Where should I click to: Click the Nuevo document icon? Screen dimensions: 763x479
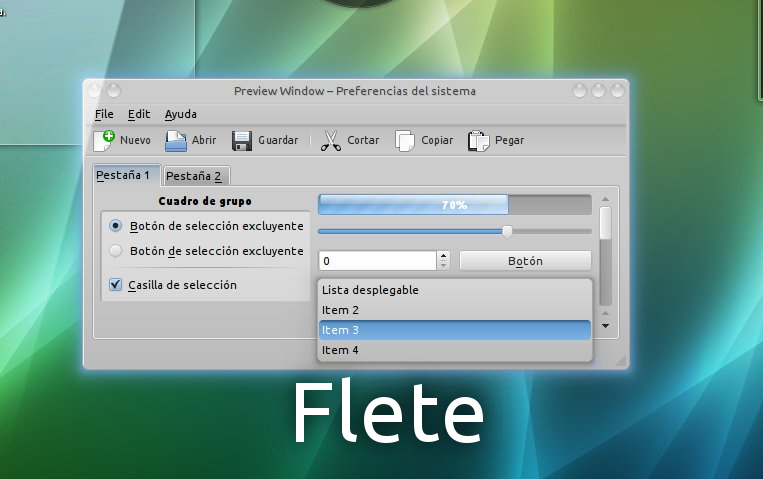click(x=104, y=141)
